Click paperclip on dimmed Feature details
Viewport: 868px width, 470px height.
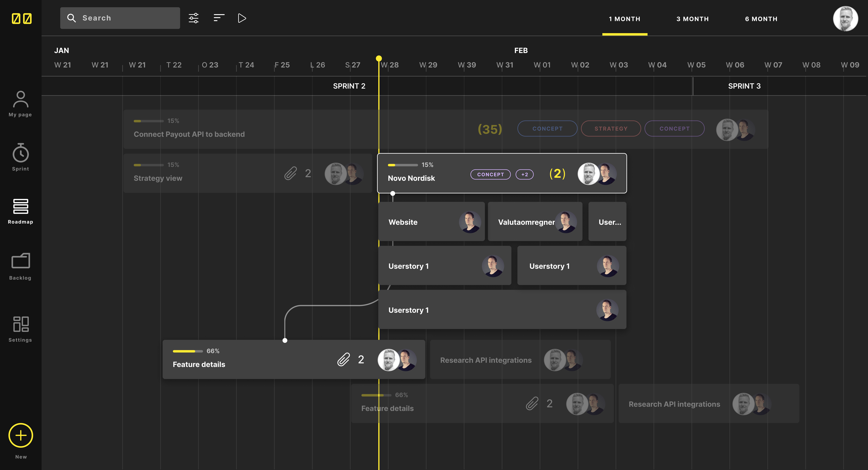tap(532, 404)
